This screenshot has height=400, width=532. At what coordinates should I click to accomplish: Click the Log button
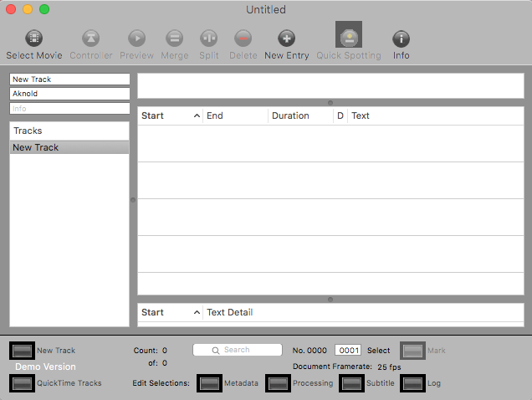[413, 383]
